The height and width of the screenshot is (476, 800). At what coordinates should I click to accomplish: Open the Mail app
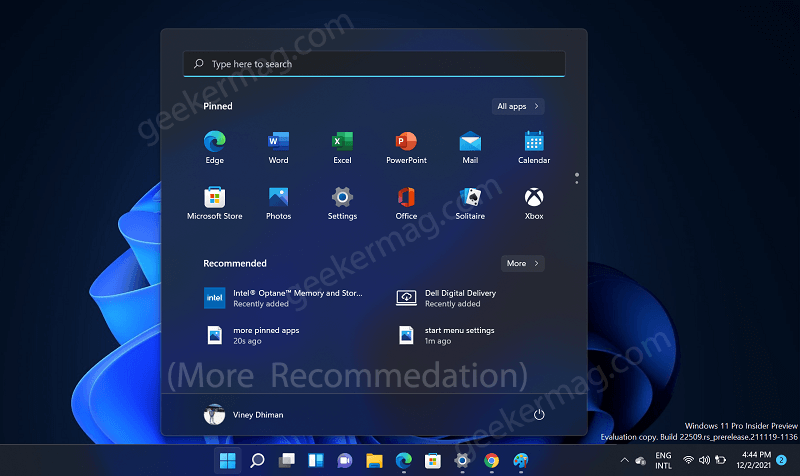tap(470, 147)
